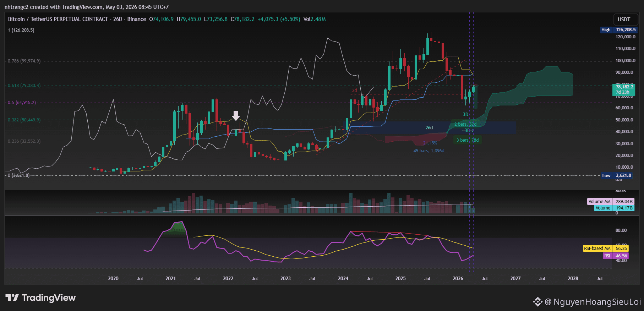Click the Vol 2.48M readout
The height and width of the screenshot is (311, 644).
coord(315,19)
